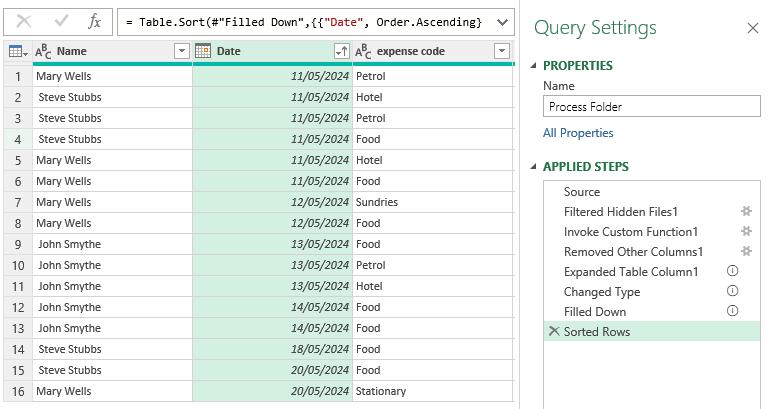Click Steve Stubbs name in row 15

(x=70, y=370)
